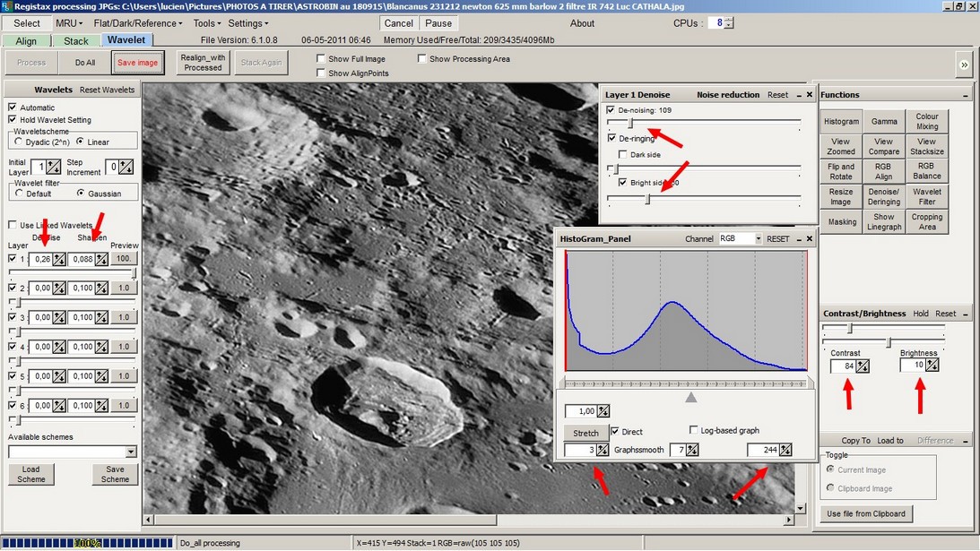Switch to the Wavelet tab

pyautogui.click(x=126, y=39)
